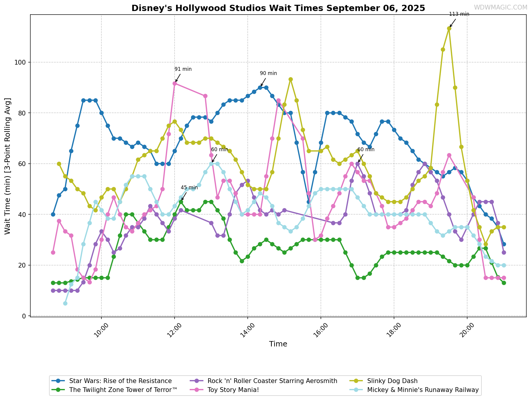Click the '113 min' peak annotation label
The image size is (532, 400).
[459, 14]
